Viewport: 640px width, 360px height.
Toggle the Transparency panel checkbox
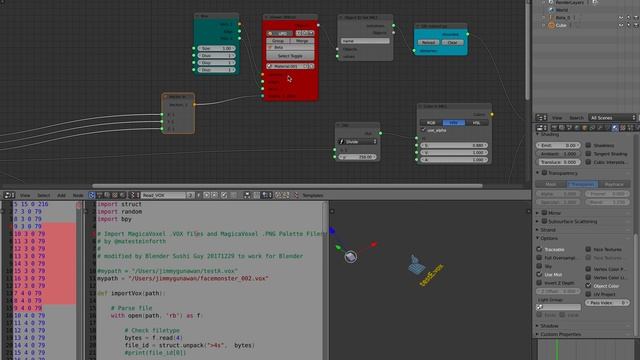pyautogui.click(x=544, y=173)
